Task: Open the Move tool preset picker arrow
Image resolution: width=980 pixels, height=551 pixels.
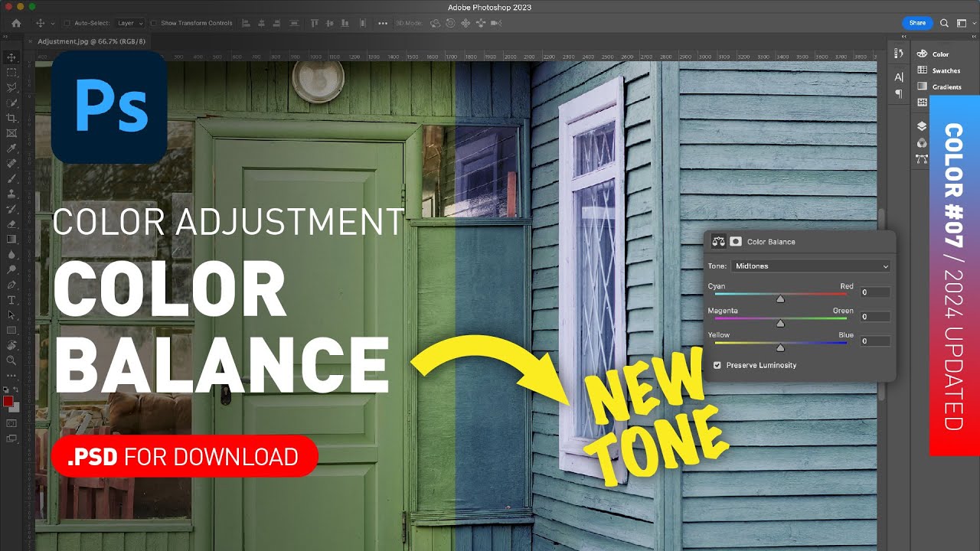Action: [x=53, y=24]
